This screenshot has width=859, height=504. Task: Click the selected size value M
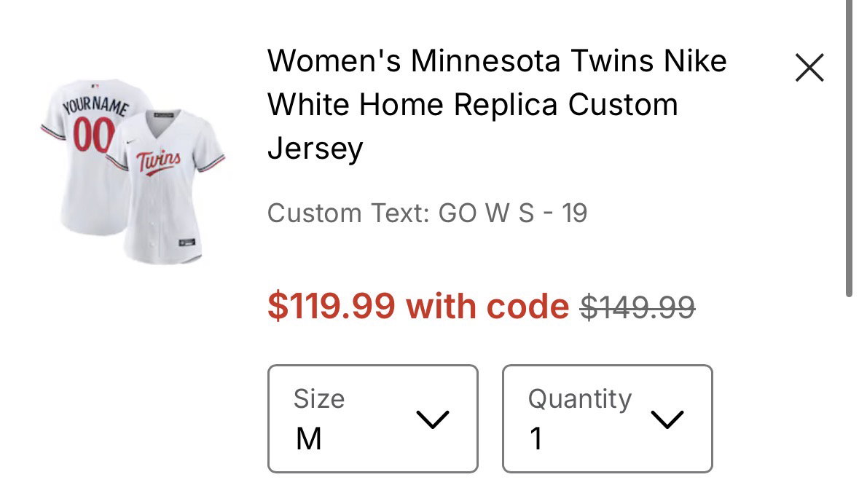click(308, 438)
